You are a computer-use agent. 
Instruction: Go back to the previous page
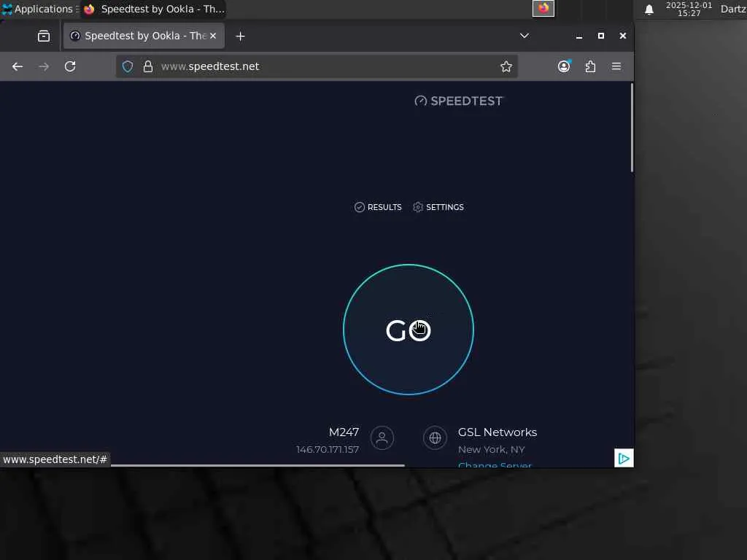click(x=18, y=66)
